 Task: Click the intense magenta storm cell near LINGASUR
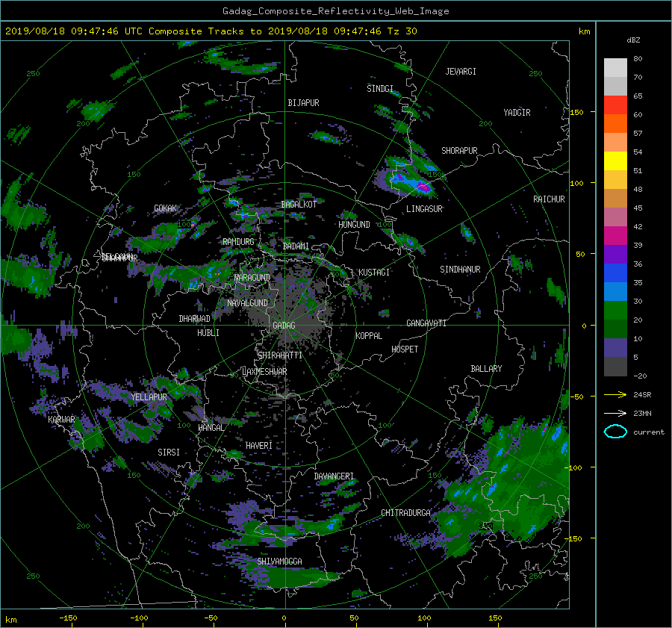(x=423, y=187)
